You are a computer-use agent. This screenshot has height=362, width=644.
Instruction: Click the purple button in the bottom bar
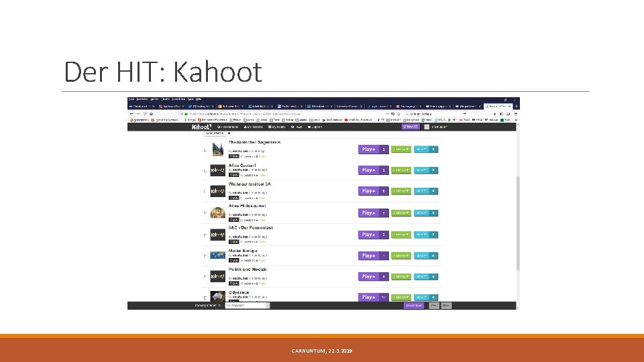[414, 306]
